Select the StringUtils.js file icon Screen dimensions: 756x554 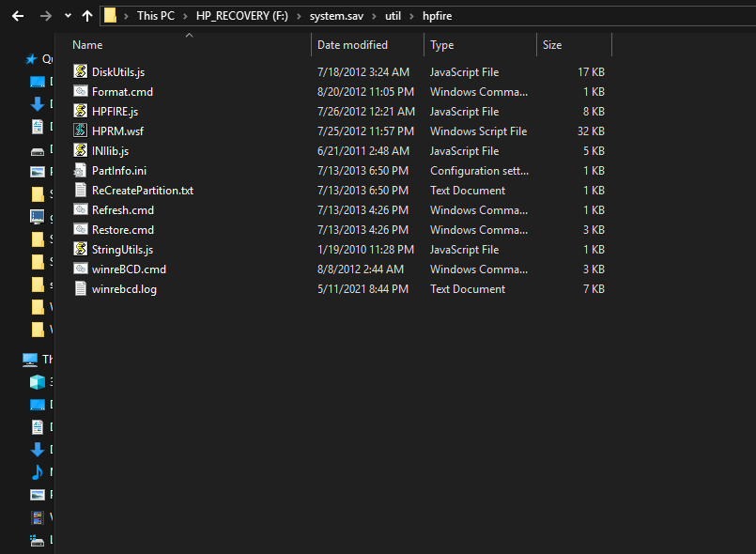pyautogui.click(x=81, y=249)
